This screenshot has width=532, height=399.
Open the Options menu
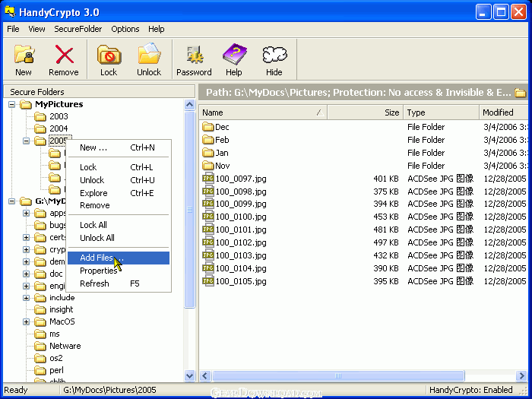pos(125,29)
